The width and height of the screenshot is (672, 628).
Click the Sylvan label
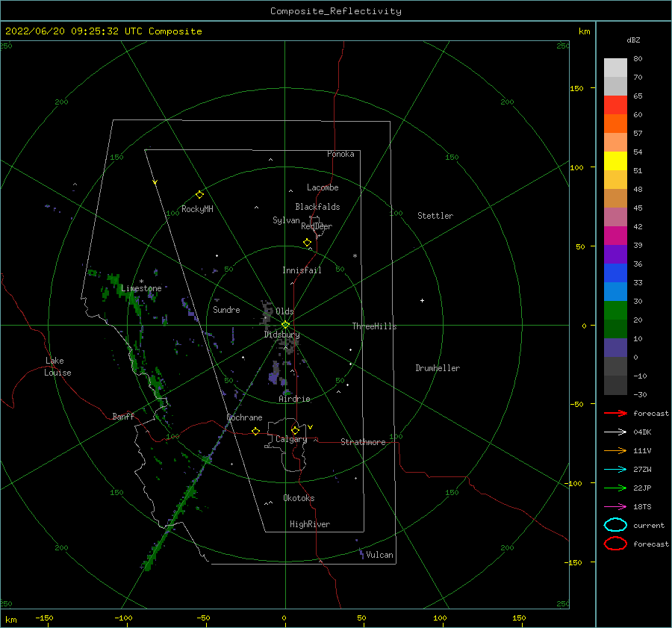(x=286, y=220)
